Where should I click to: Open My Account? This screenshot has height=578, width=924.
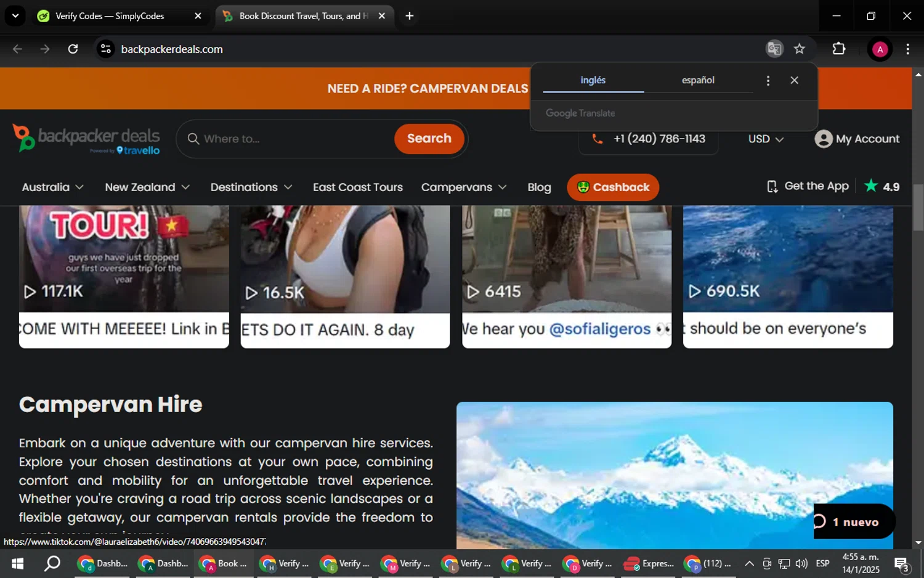(x=857, y=139)
